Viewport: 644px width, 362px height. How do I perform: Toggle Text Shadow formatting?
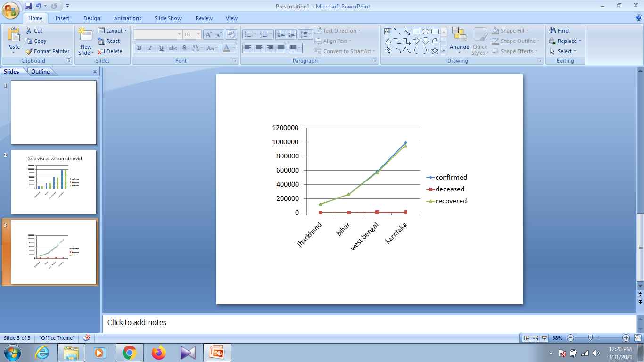point(184,48)
